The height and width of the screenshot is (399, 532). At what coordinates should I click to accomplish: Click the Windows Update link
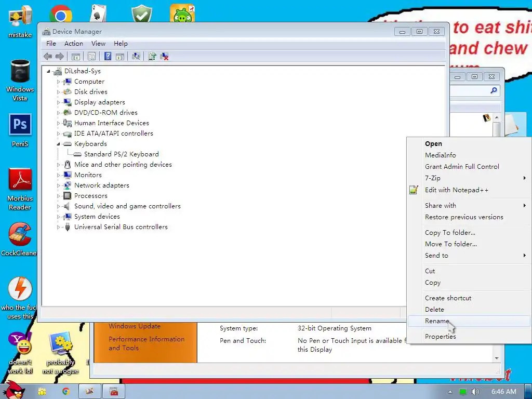click(135, 326)
